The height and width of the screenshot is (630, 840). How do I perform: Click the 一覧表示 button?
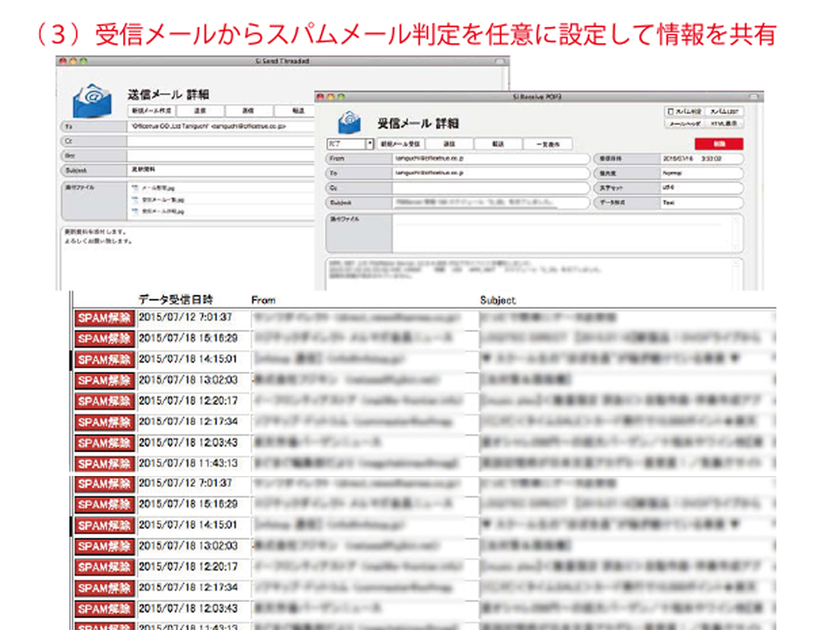coord(547,143)
